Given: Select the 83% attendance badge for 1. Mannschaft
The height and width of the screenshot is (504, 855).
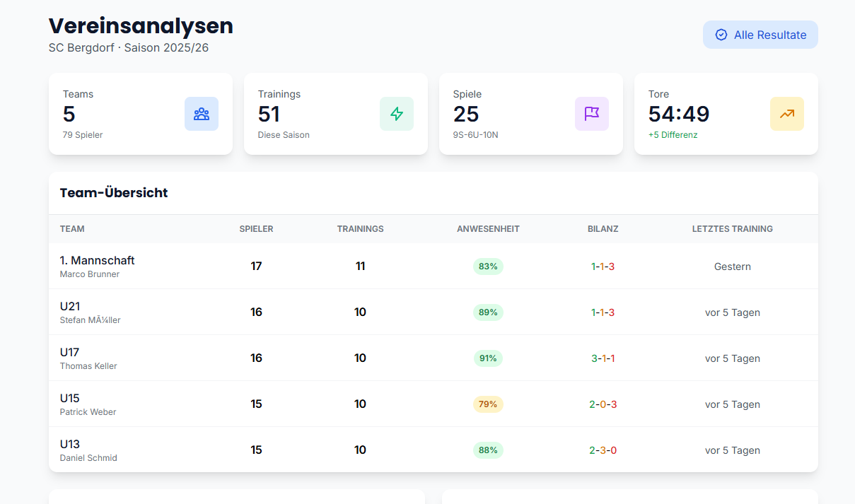Looking at the screenshot, I should point(488,266).
